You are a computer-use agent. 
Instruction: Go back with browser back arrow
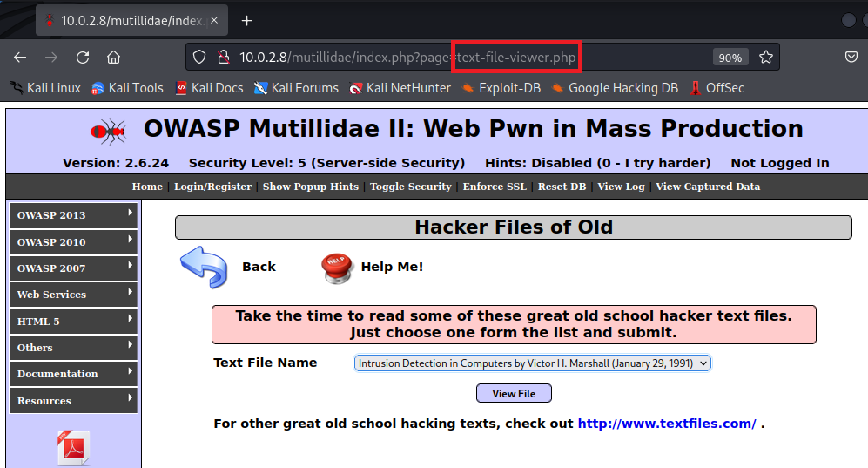pos(20,57)
